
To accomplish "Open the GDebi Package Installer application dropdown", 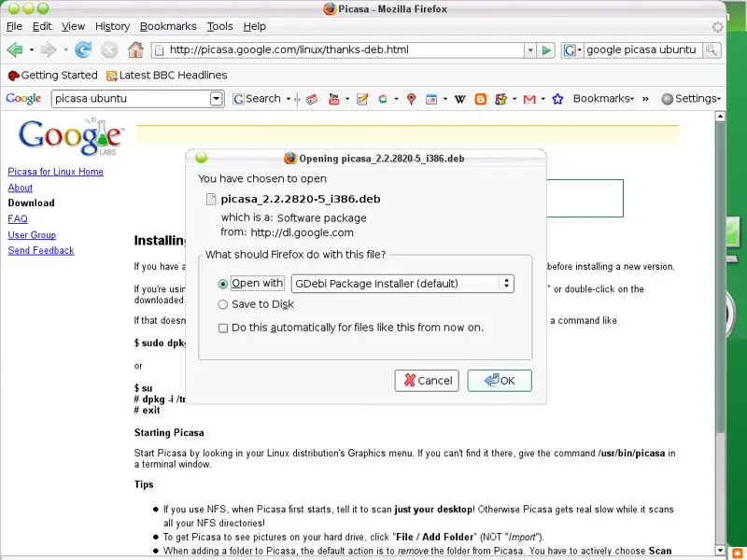I will [402, 284].
